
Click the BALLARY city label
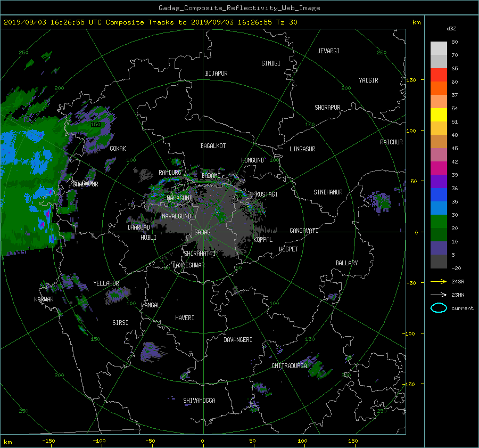[346, 263]
